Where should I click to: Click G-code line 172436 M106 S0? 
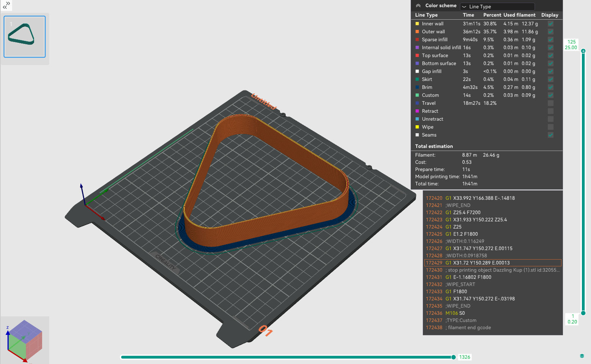[492, 313]
